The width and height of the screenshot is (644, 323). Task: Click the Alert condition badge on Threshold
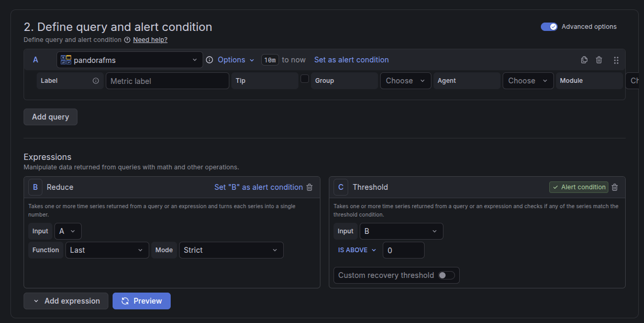(x=579, y=187)
